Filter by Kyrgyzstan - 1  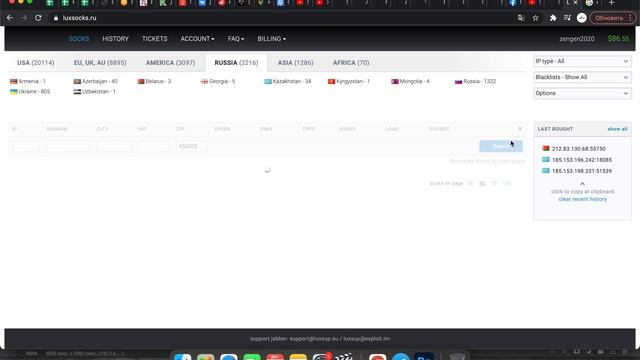(x=349, y=81)
